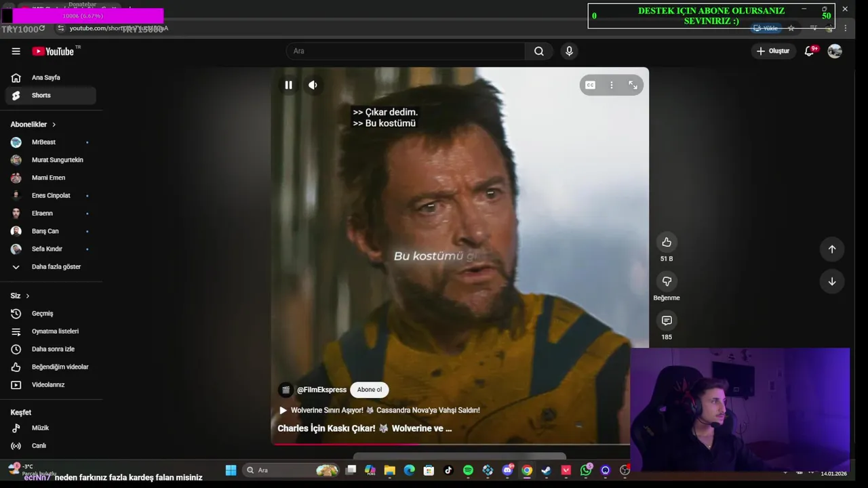Click the browser address bar URL
This screenshot has width=868, height=488.
point(118,28)
